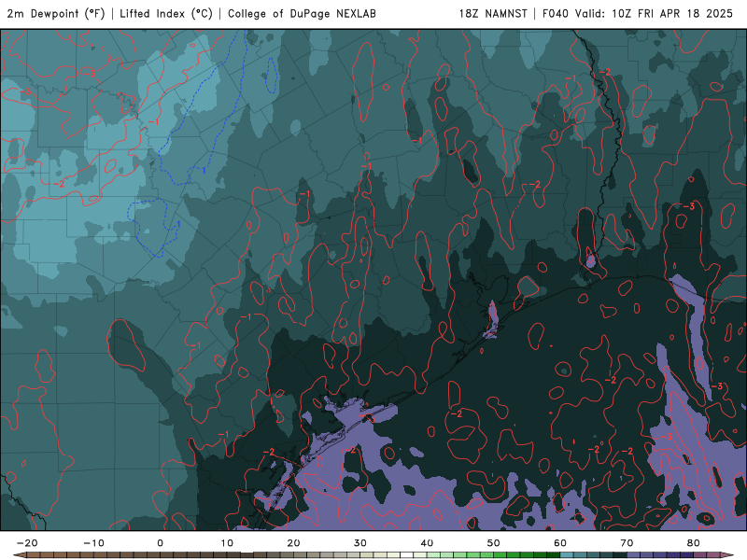Screen dimensions: 747x560
Task: Click the 50 label on color scale
Action: click(x=494, y=543)
